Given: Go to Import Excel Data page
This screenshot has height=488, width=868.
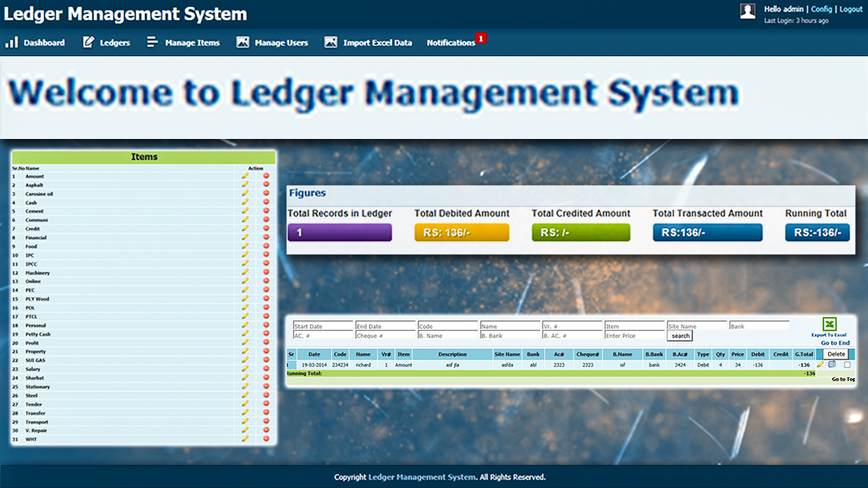Looking at the screenshot, I should tap(368, 43).
